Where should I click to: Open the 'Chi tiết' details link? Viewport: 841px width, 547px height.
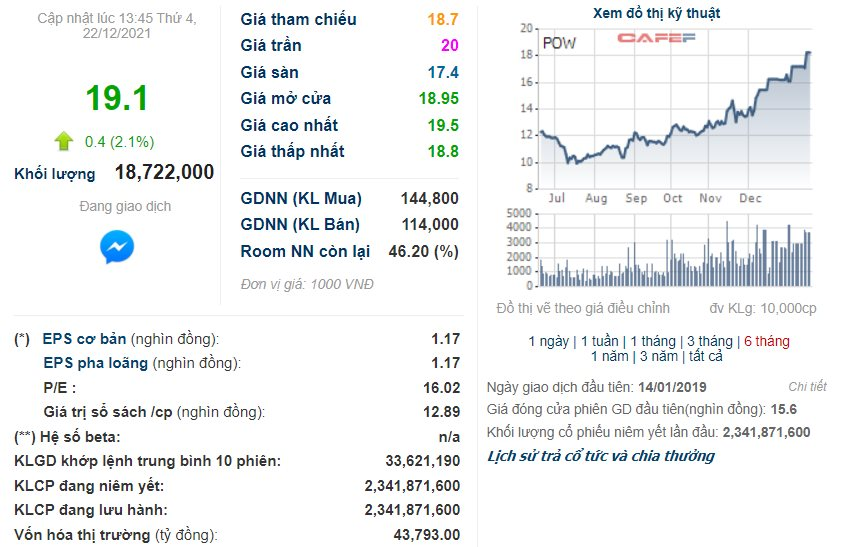(807, 386)
